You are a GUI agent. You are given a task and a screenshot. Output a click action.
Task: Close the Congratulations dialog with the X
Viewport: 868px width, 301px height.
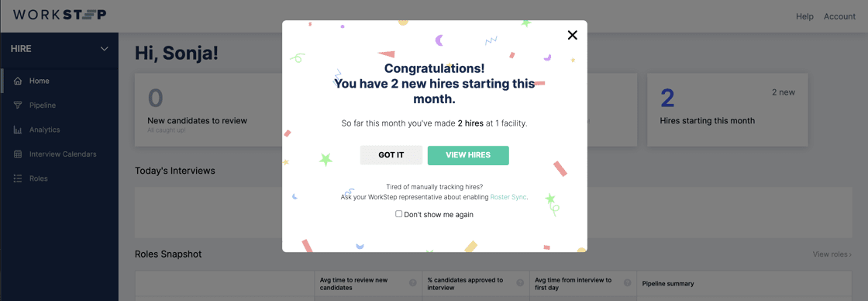point(573,35)
